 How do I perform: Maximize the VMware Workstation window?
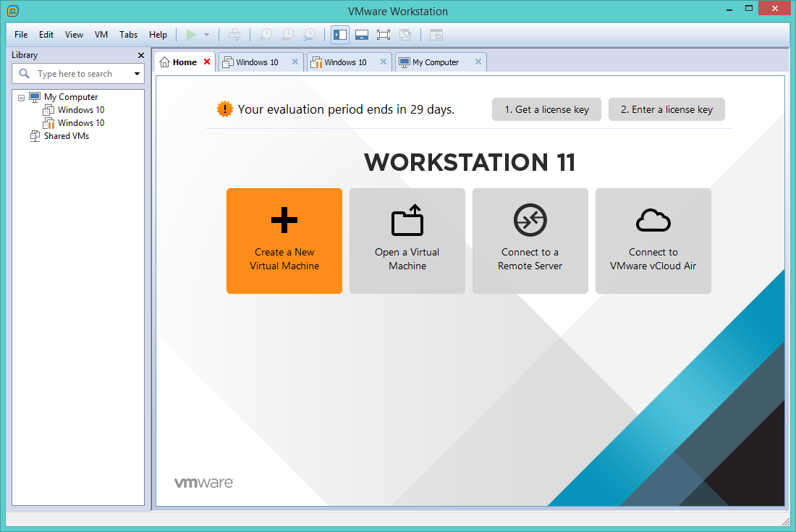point(749,8)
